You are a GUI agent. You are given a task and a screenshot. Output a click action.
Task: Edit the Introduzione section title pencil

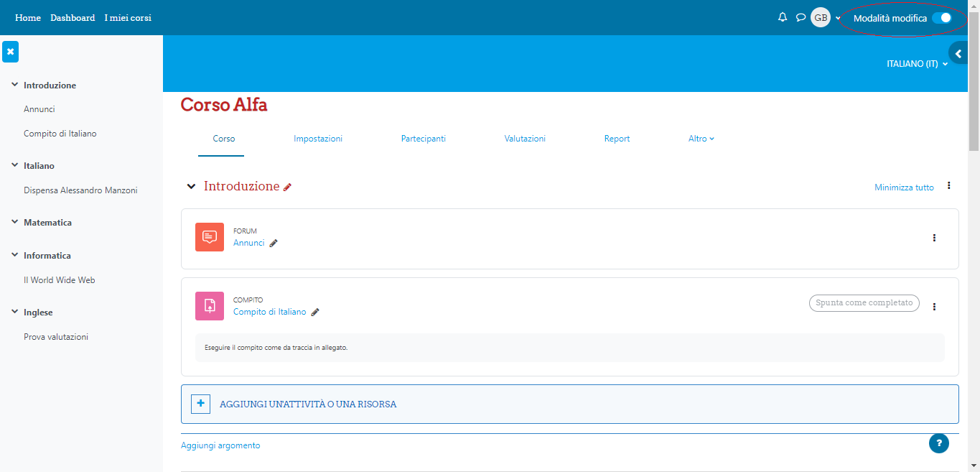(x=288, y=187)
